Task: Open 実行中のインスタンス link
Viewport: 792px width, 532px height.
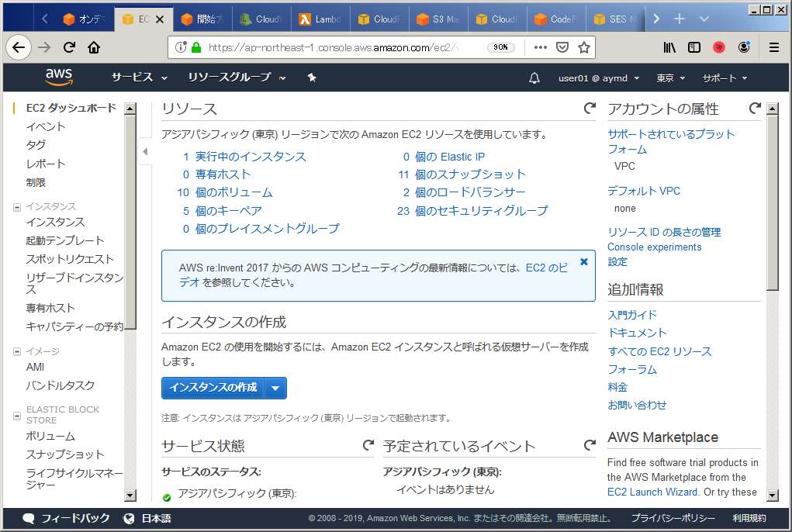Action: pos(251,157)
